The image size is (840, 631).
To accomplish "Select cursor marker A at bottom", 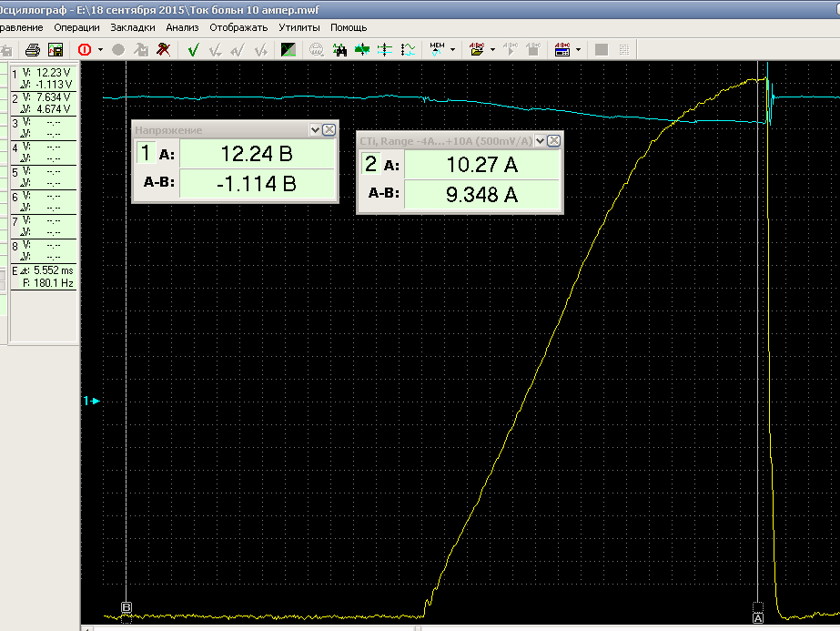I will coord(757,616).
